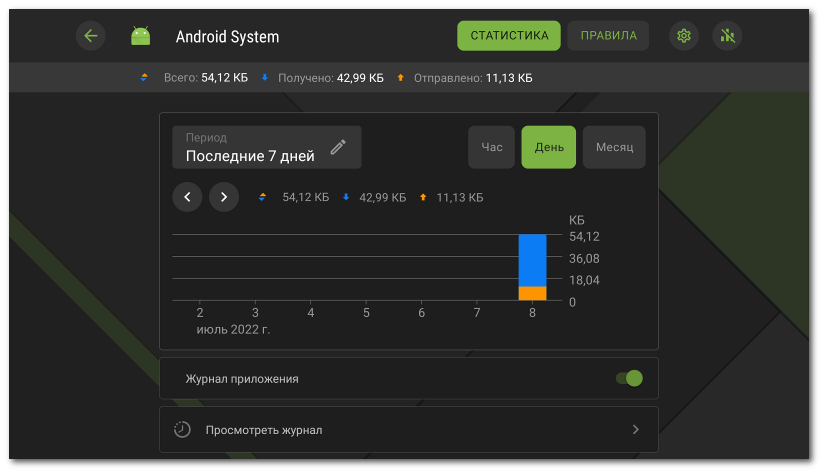Expand the Просмотреть журнал chevron
Screen dimensions: 824x474
[635, 430]
